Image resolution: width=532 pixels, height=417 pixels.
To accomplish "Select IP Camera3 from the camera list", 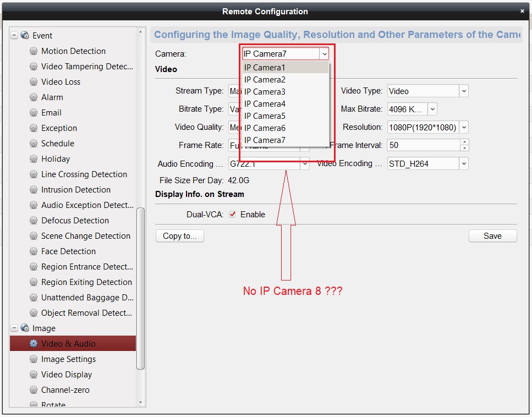I will [265, 92].
